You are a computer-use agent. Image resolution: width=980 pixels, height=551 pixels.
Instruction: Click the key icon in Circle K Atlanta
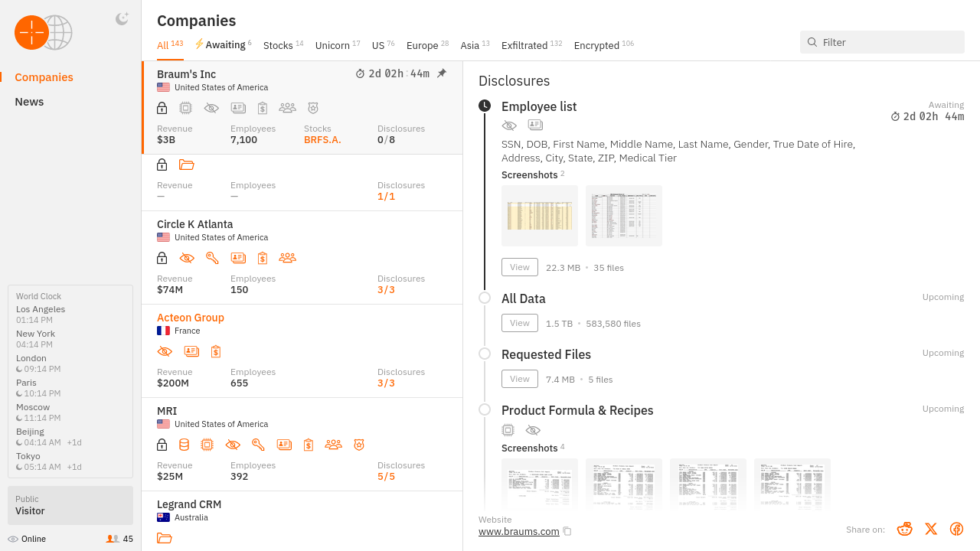pyautogui.click(x=212, y=258)
